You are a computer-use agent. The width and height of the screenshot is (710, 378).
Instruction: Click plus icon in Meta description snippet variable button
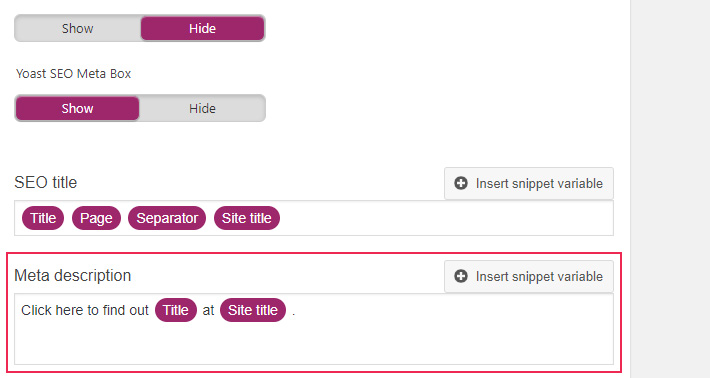click(461, 276)
